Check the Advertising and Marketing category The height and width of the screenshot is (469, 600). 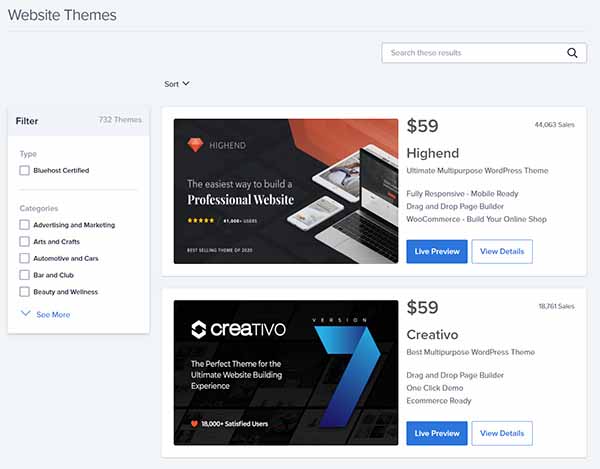25,225
